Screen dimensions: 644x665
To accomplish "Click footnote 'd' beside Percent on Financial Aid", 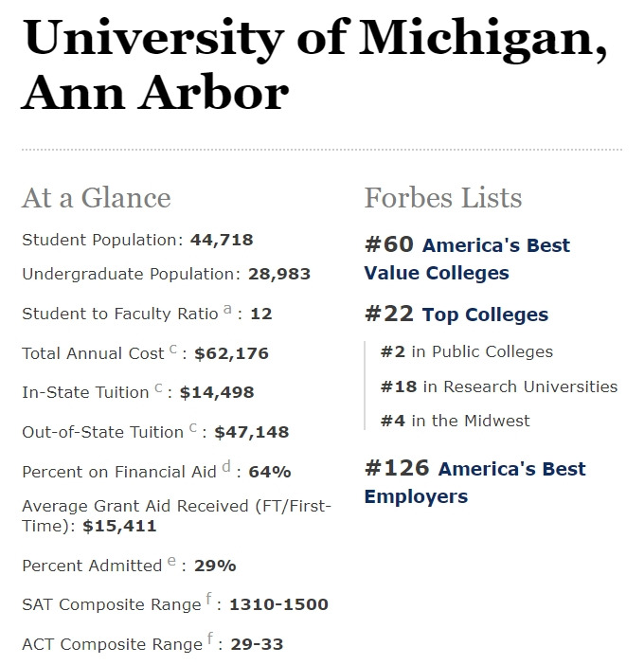I will pos(226,466).
